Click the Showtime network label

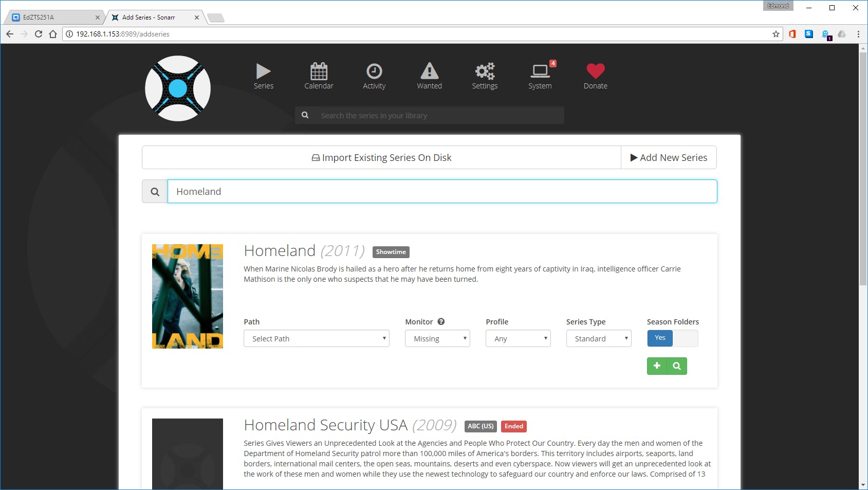pos(391,252)
